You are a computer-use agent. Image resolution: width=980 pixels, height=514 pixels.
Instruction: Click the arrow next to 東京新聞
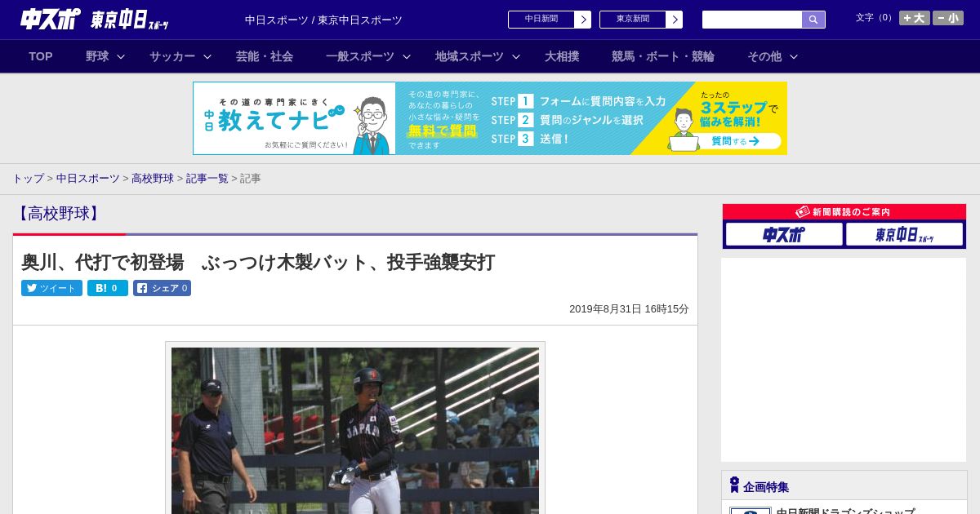[675, 20]
